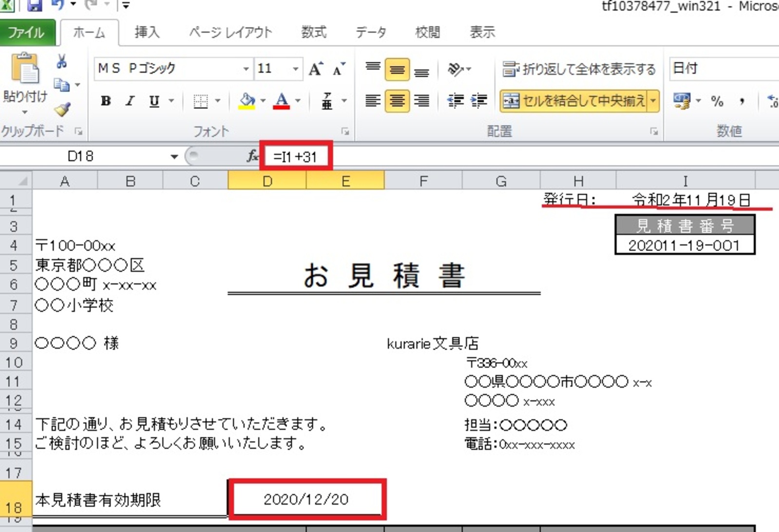Click the borders grid icon
779x532 pixels.
tap(201, 101)
